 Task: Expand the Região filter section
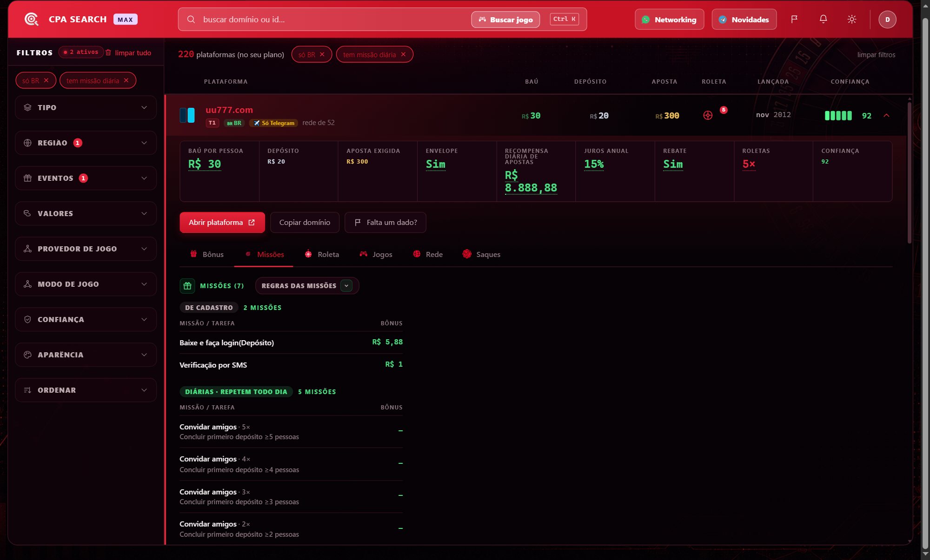[x=86, y=143]
